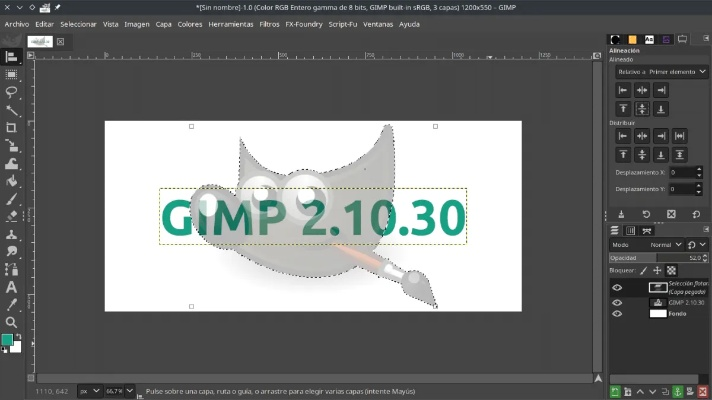This screenshot has height=400, width=712.
Task: Select the Text tool
Action: [11, 287]
